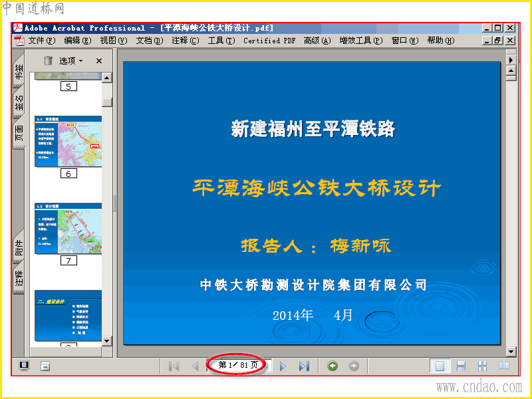Go to previous page arrow
The height and width of the screenshot is (399, 532).
point(195,366)
